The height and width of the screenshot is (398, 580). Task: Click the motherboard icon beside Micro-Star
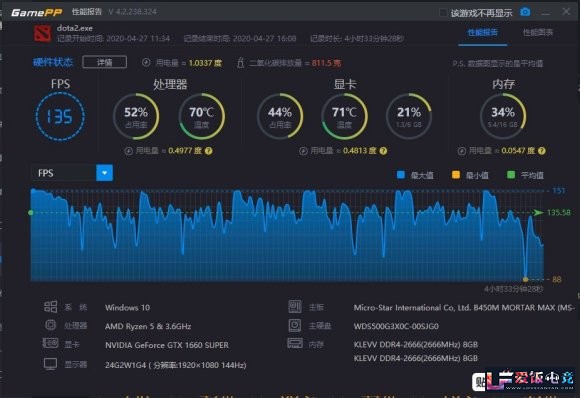[x=295, y=307]
